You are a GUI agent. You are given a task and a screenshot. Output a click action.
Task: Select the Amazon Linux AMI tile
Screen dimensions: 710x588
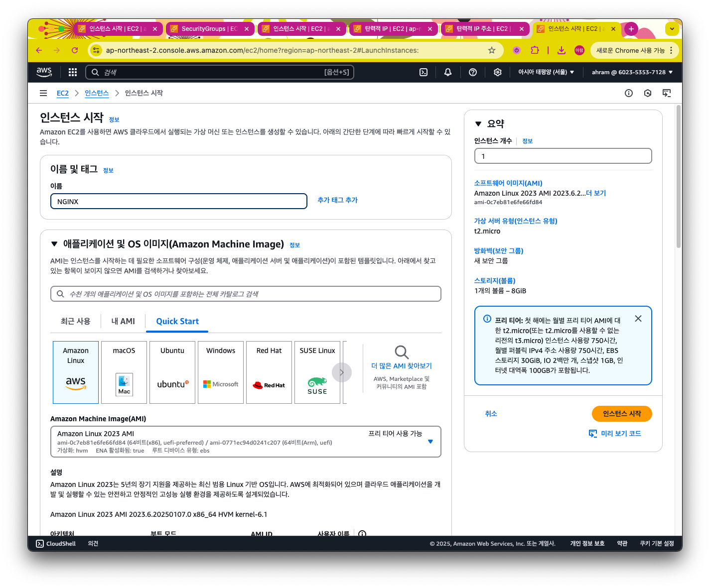tap(76, 372)
